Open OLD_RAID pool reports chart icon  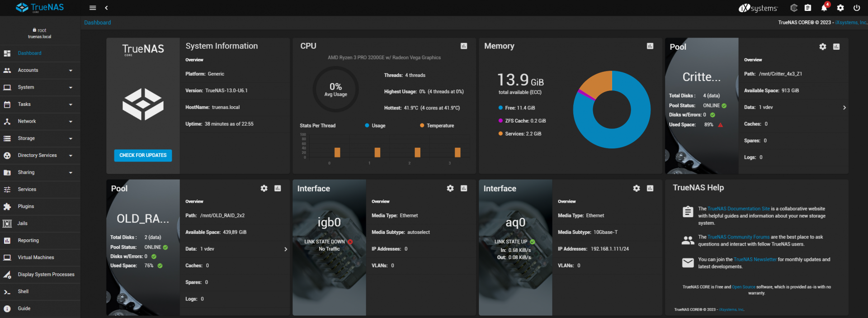click(x=278, y=188)
